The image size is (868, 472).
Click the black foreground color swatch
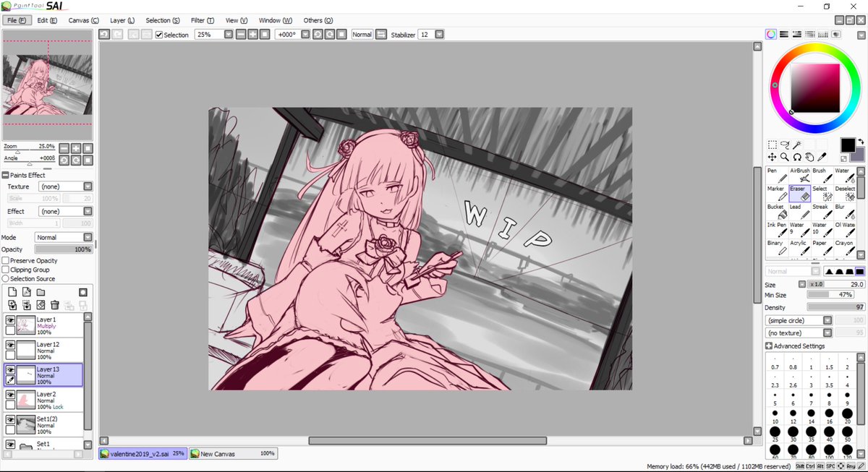click(848, 145)
